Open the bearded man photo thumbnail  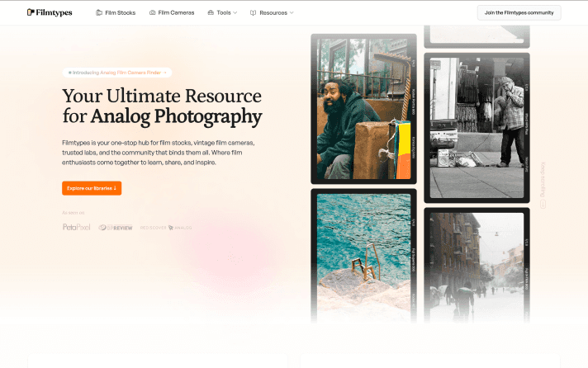pyautogui.click(x=363, y=109)
